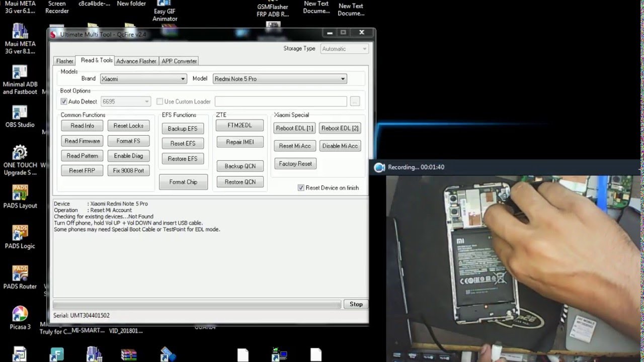
Task: Open the Brand dropdown showing Xiaomi
Action: (x=143, y=79)
